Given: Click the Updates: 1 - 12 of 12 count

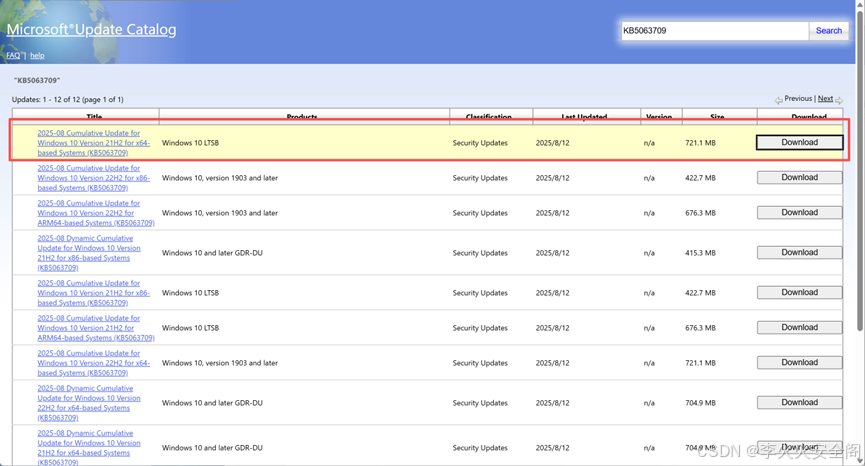Looking at the screenshot, I should 68,100.
